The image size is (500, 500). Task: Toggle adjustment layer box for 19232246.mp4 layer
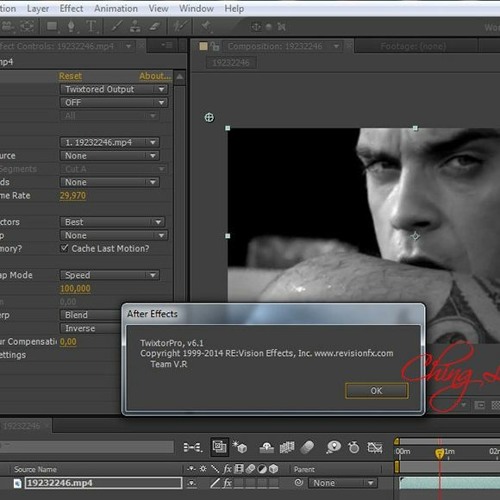pyautogui.click(x=262, y=483)
